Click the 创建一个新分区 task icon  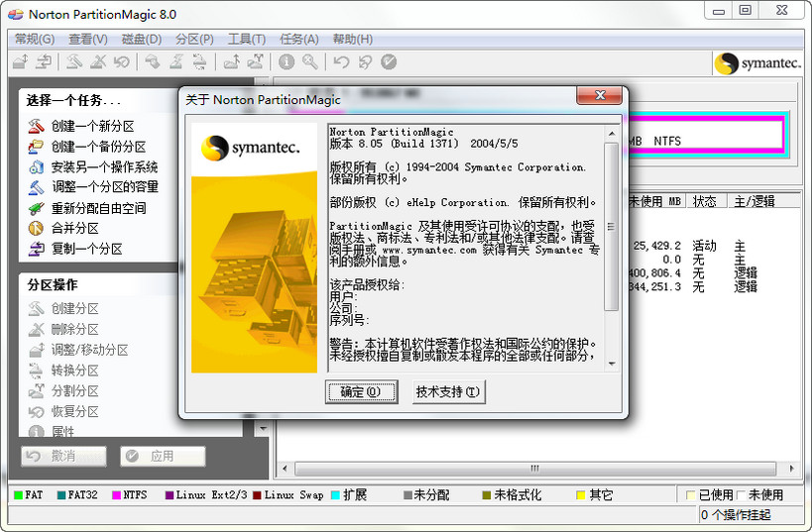click(36, 126)
